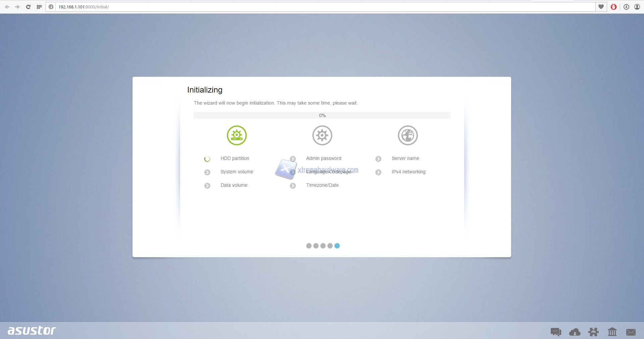Expand the Timezone/Date arrow bullet
Screen dimensions: 644x339
(x=293, y=186)
